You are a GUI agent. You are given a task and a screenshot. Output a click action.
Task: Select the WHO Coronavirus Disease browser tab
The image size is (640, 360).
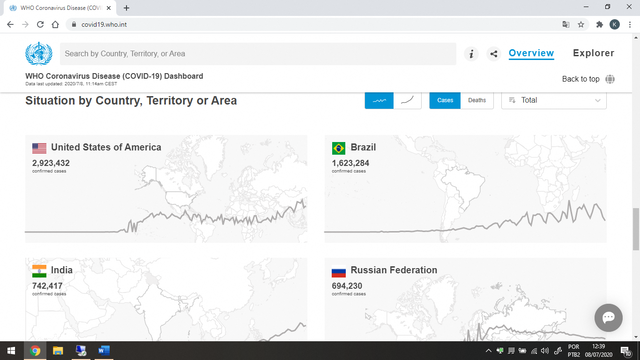60,8
